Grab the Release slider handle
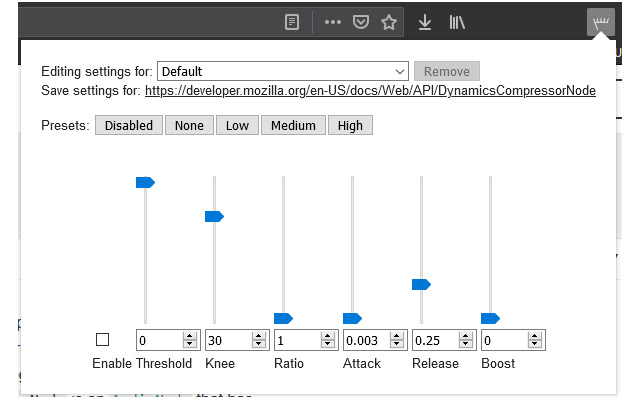 tap(421, 284)
